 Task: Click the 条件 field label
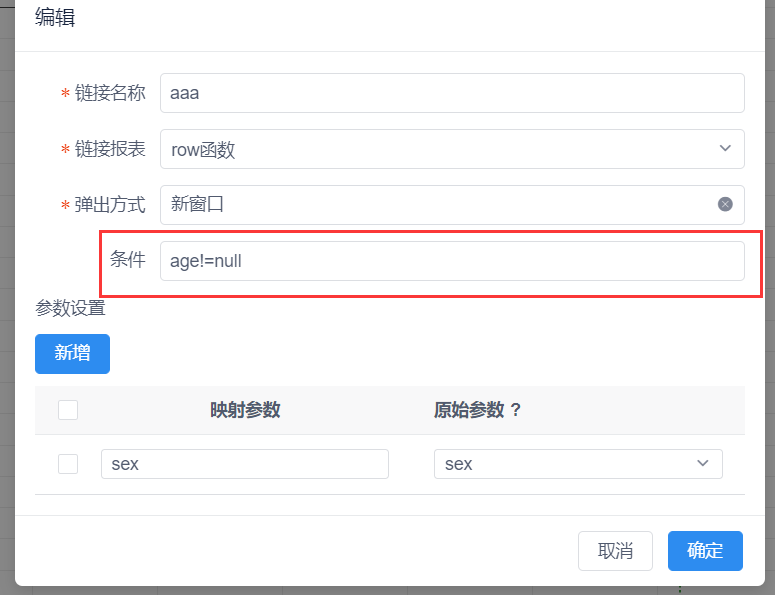click(128, 259)
